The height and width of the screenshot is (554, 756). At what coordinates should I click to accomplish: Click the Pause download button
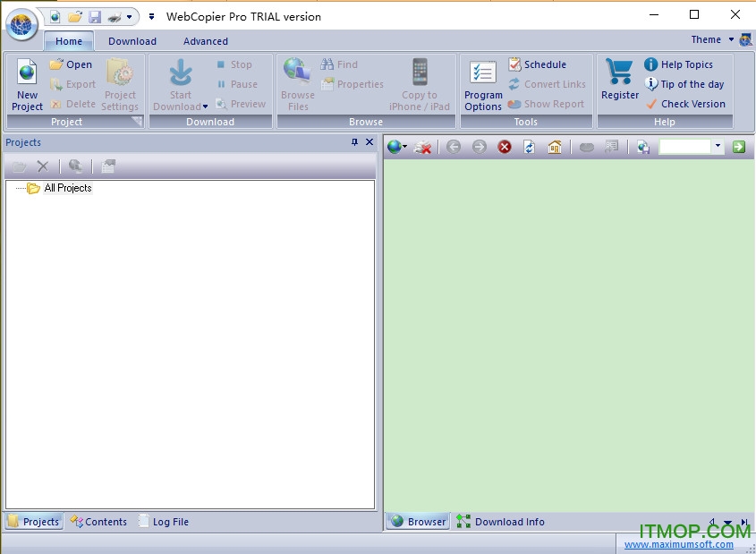click(x=237, y=84)
